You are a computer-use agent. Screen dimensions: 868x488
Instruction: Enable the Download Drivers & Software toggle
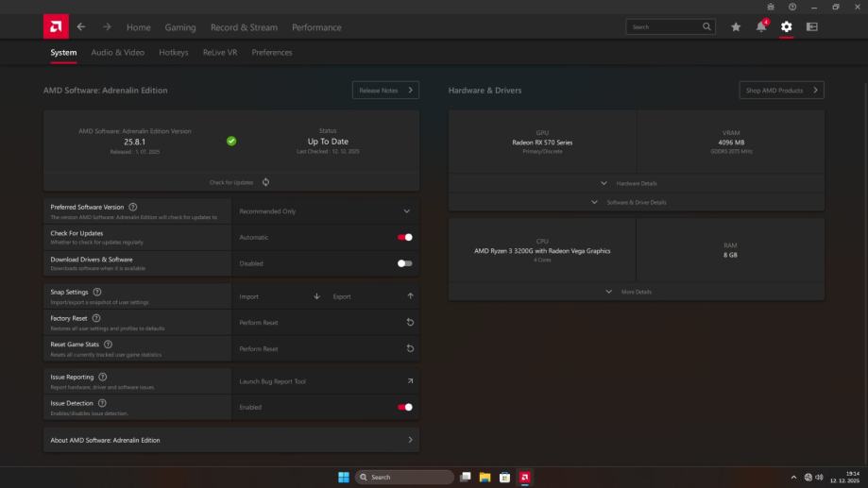click(x=405, y=263)
